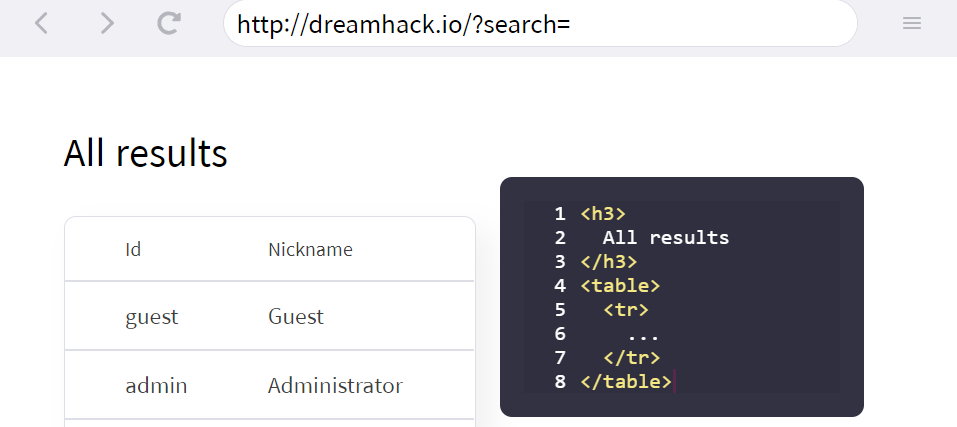Select the 'All results' text in code line 2
Screen dimensions: 957x427
pos(666,237)
